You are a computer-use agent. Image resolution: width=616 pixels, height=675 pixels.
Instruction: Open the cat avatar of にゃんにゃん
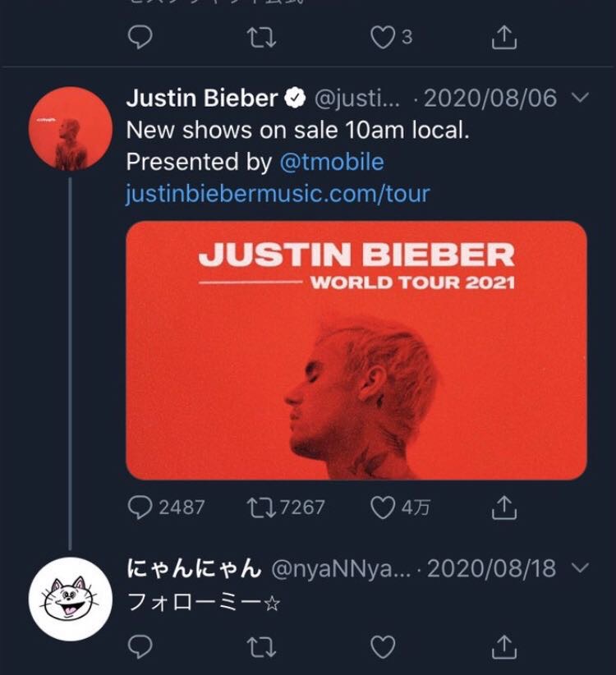pos(70,599)
